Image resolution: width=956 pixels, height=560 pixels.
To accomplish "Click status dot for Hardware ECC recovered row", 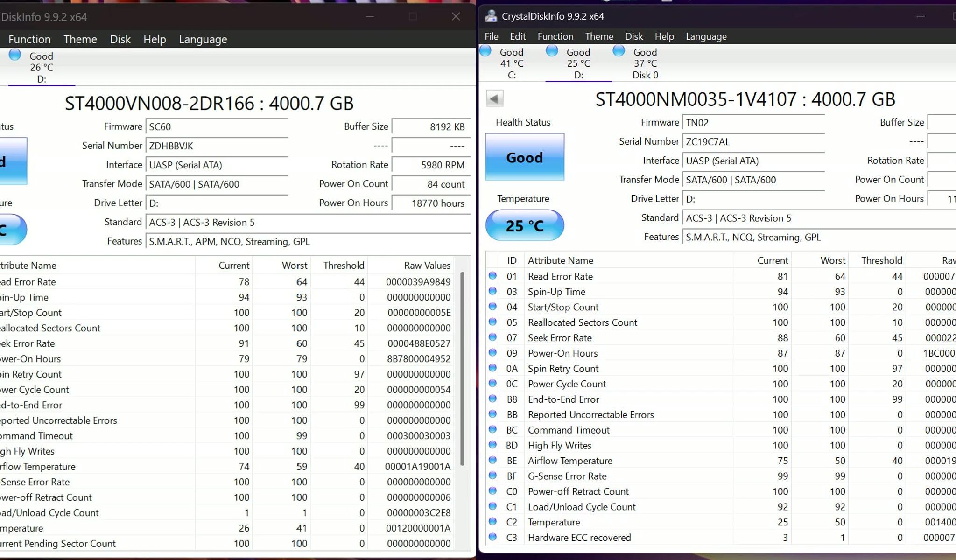I will (x=492, y=537).
